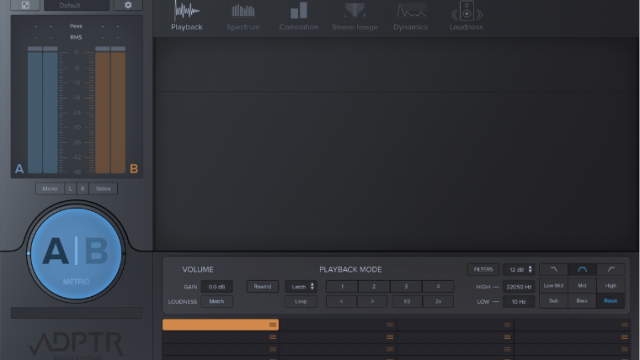Viewport: 640px width, 360px height.
Task: Open the Latch mode dropdown
Action: (x=301, y=287)
